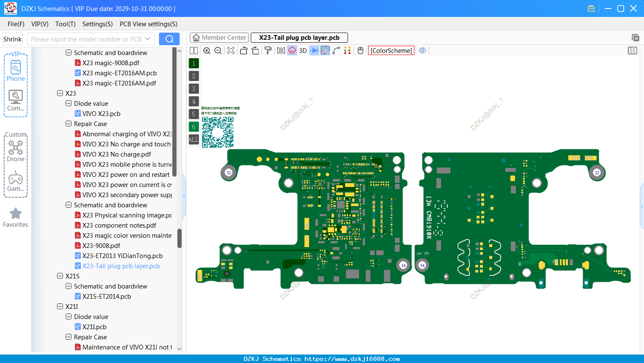This screenshot has height=363, width=644.
Task: Collapse Schematic and boardview under X21S
Action: (69, 286)
